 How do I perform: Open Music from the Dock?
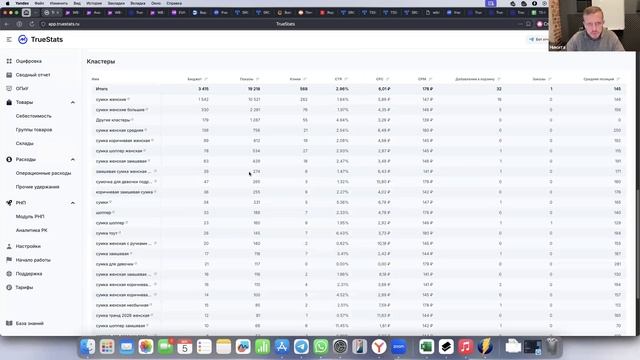[465, 347]
